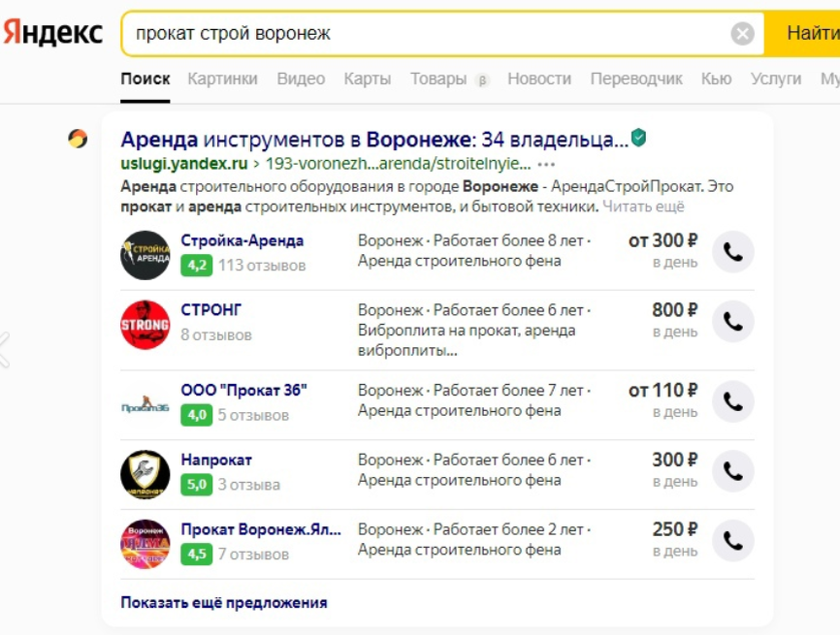Expand list with Показать ещё предложения
This screenshot has width=840, height=635.
point(223,603)
